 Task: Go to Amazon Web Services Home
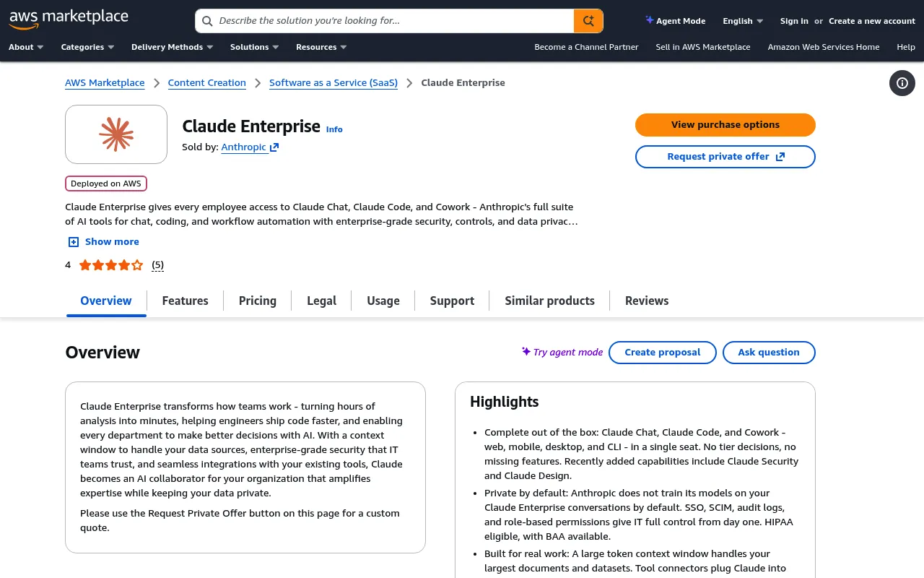tap(824, 47)
